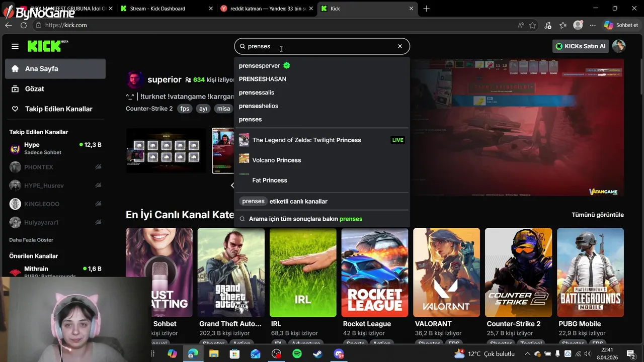Image resolution: width=644 pixels, height=362 pixels.
Task: Open Edge favorites list icon
Action: [563, 25]
